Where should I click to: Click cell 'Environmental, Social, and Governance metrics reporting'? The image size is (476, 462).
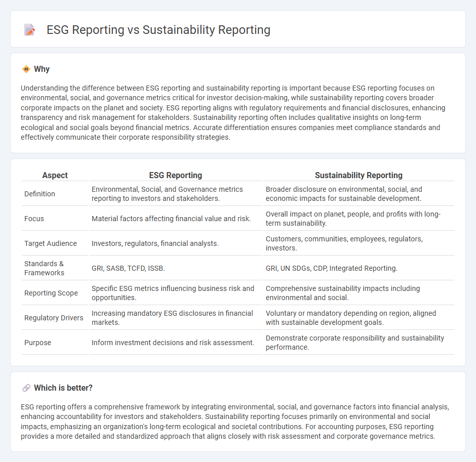click(167, 194)
